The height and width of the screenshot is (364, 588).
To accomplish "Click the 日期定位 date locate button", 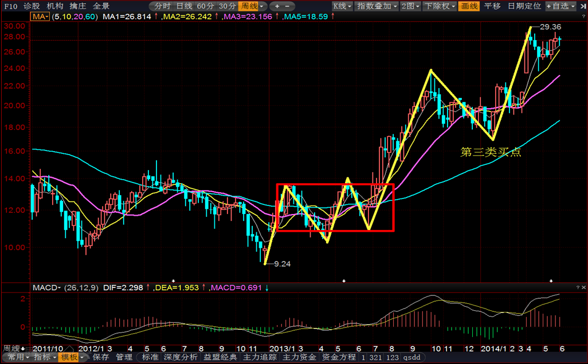I will [x=524, y=6].
